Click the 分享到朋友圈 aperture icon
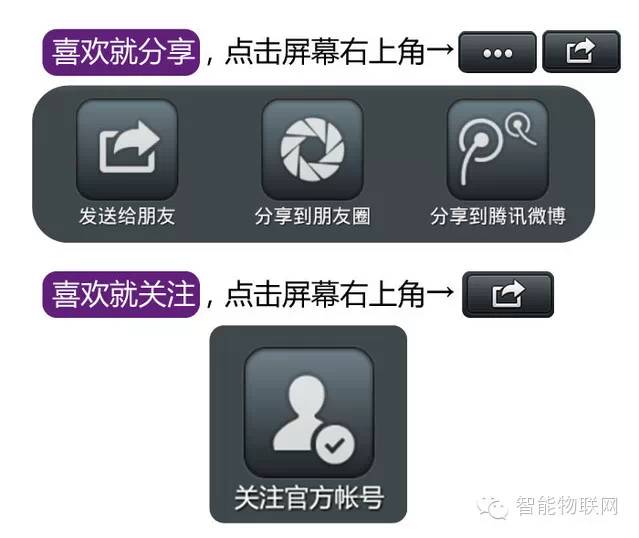This screenshot has height=538, width=639. pyautogui.click(x=312, y=149)
